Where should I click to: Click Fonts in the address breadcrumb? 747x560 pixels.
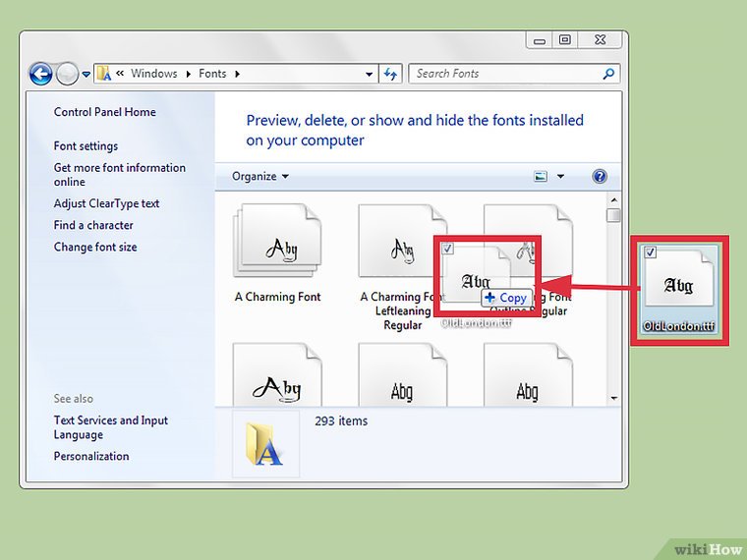[x=211, y=74]
